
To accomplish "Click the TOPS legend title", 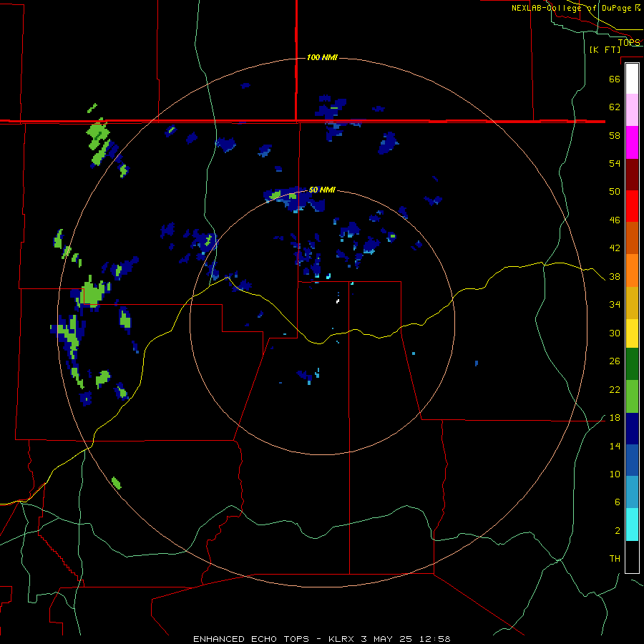I will 629,42.
